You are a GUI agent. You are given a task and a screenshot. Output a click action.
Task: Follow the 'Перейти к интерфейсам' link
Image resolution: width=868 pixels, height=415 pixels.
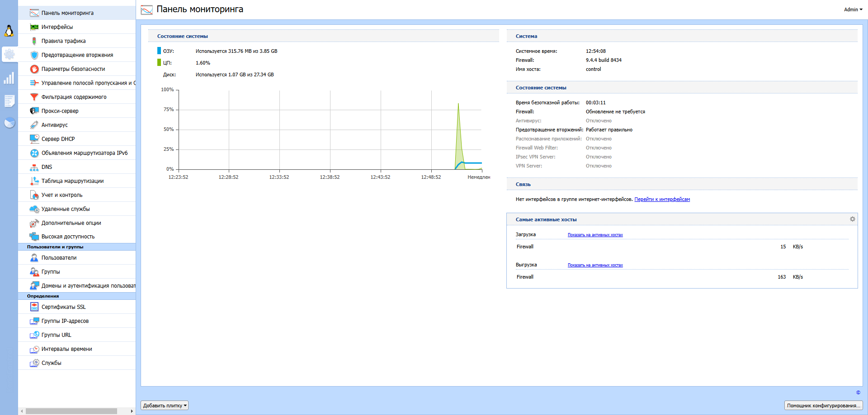662,199
